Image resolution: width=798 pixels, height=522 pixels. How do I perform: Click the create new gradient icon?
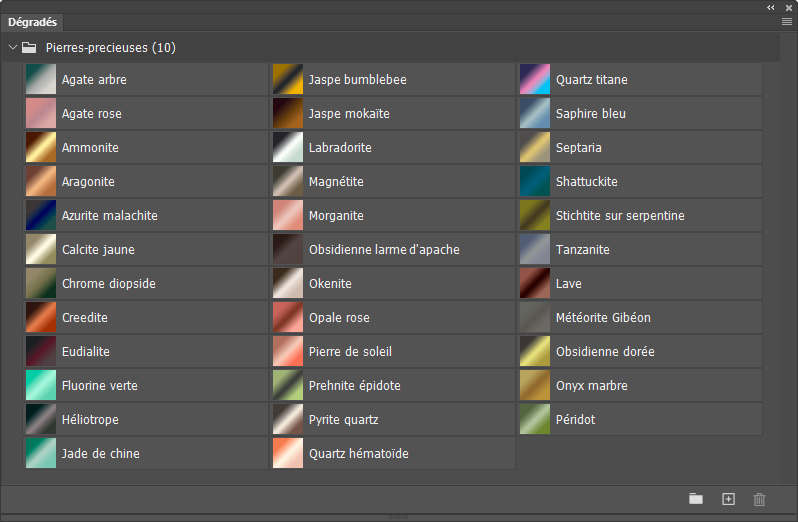click(x=728, y=499)
